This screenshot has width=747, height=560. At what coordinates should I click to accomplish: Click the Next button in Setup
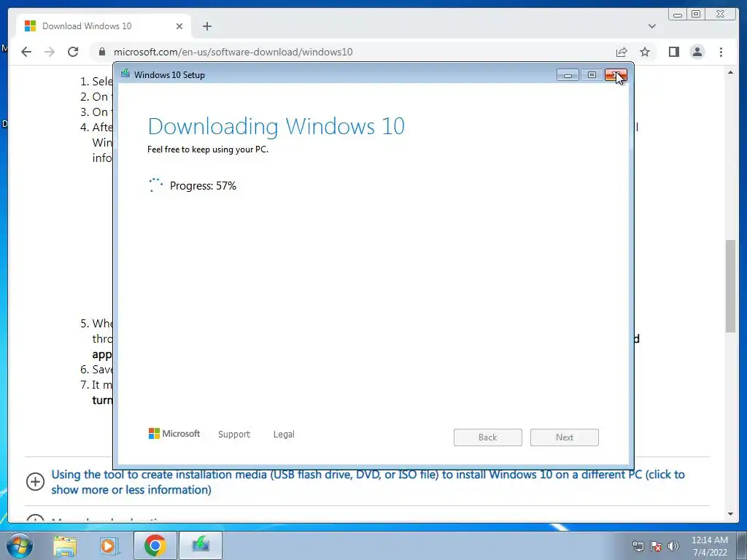tap(565, 437)
